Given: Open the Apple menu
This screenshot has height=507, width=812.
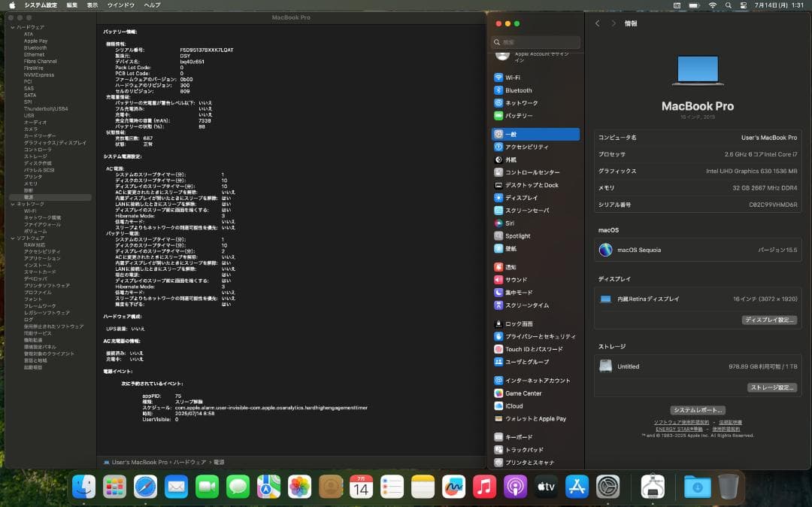Looking at the screenshot, I should pos(12,5).
